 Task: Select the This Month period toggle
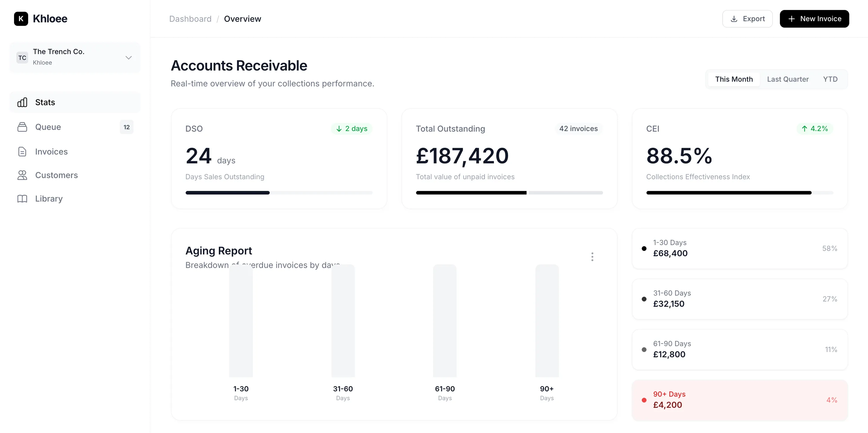[x=734, y=79]
